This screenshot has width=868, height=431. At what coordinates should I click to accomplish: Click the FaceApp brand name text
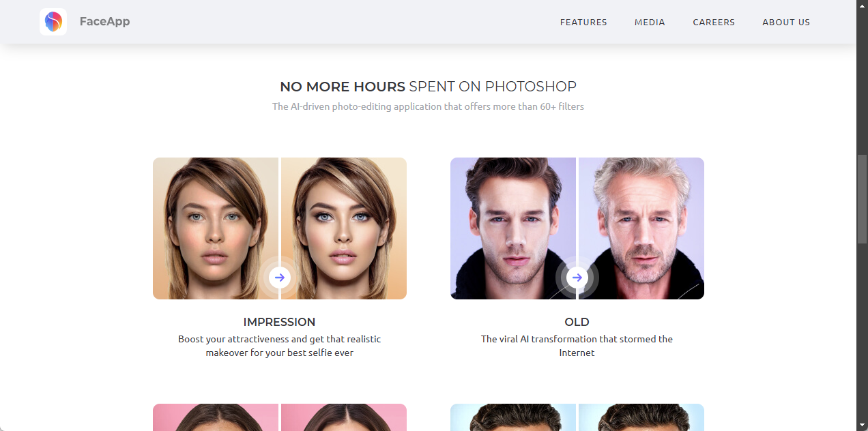point(104,21)
